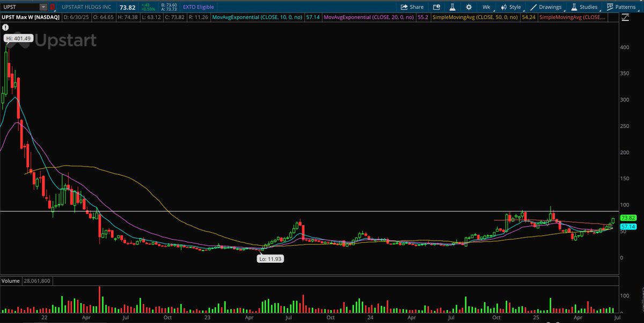Open the chart Settings gear icon
The image size is (644, 323).
pyautogui.click(x=468, y=7)
